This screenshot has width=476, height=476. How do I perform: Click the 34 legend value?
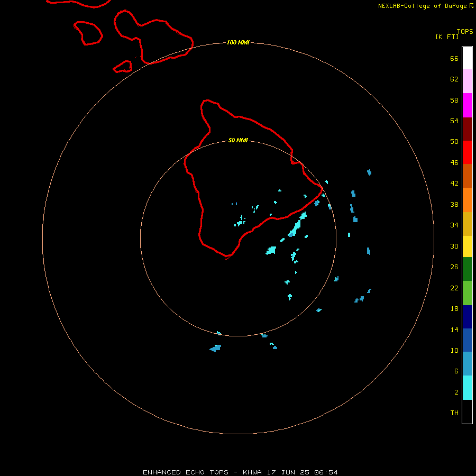pos(454,225)
